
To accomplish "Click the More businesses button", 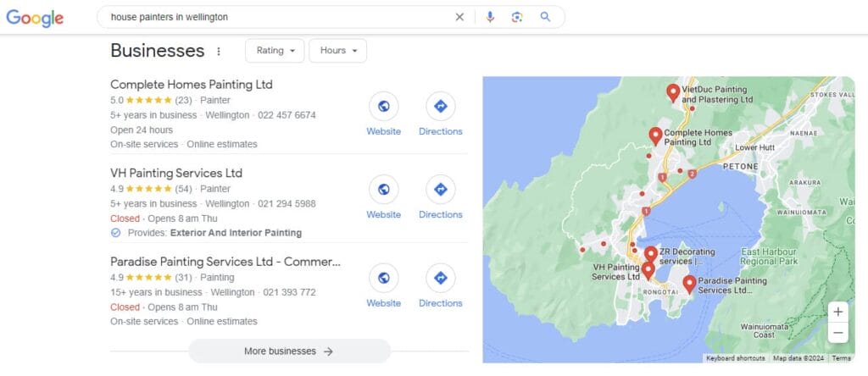I will click(x=289, y=351).
